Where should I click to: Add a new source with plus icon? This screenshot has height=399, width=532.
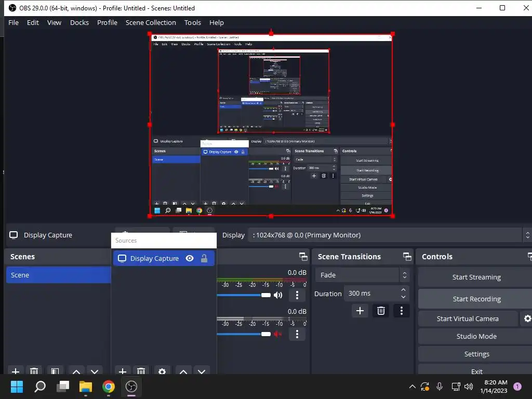pos(123,371)
